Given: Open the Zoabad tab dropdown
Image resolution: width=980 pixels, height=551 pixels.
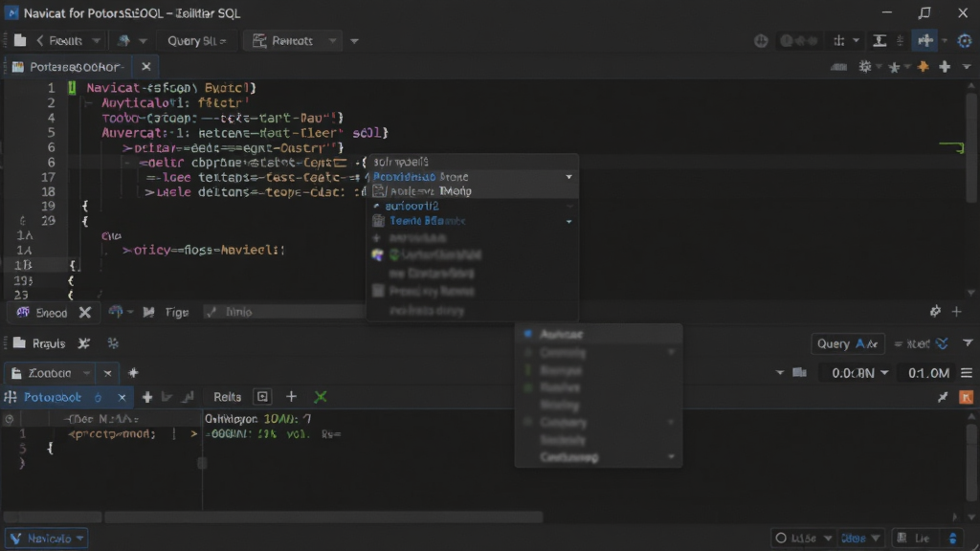Looking at the screenshot, I should pos(86,374).
